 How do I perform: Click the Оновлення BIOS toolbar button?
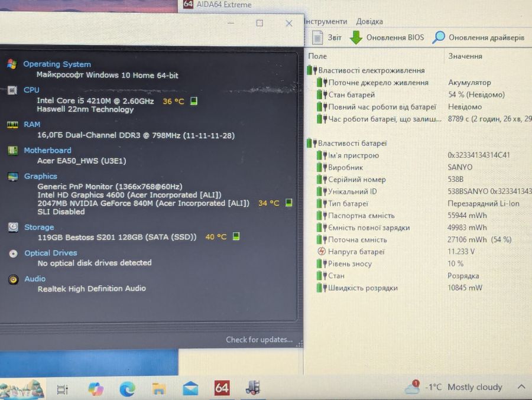[387, 37]
